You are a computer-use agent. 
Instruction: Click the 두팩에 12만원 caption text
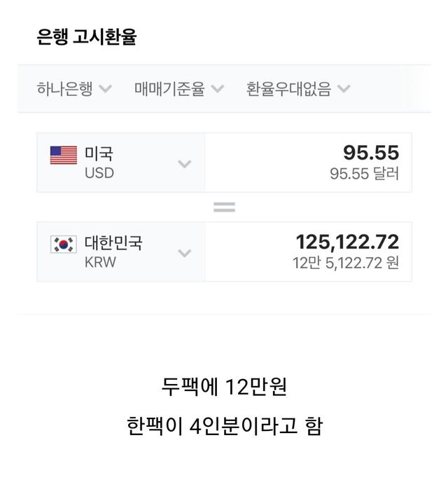click(x=224, y=386)
